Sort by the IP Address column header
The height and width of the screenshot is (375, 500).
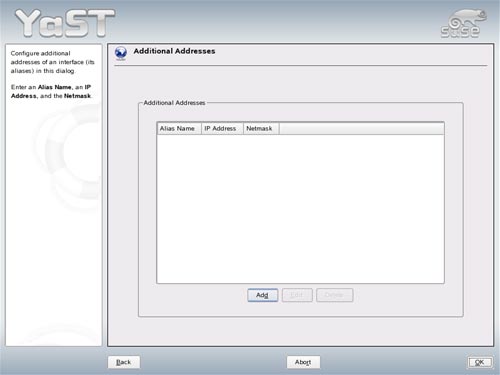tap(222, 128)
